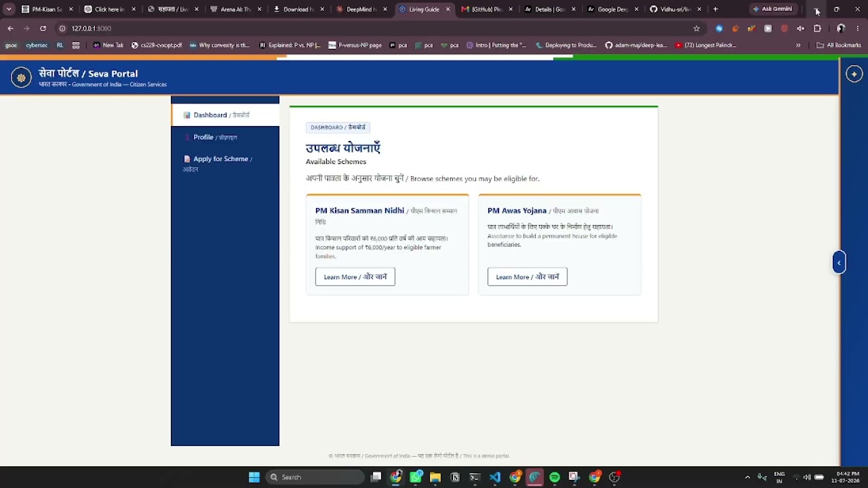Go back with browser back arrow
The height and width of the screenshot is (488, 868).
[10, 28]
